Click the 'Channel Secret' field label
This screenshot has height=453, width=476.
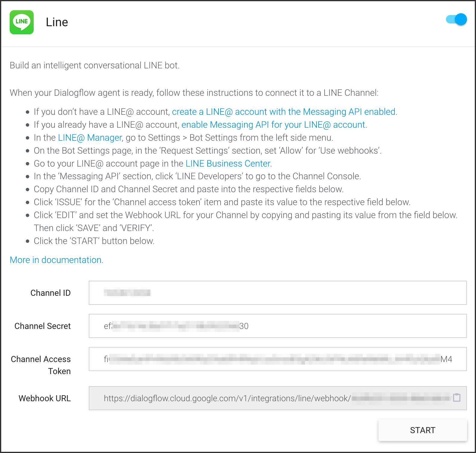[42, 326]
